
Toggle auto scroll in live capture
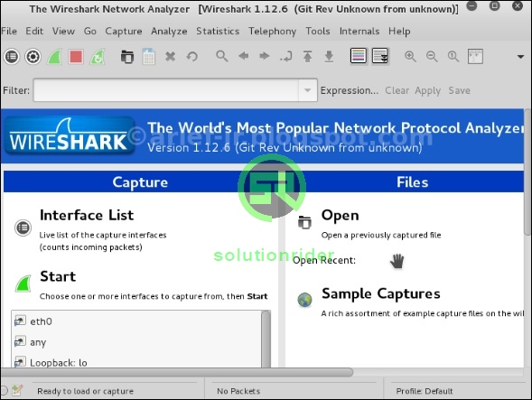click(x=380, y=56)
